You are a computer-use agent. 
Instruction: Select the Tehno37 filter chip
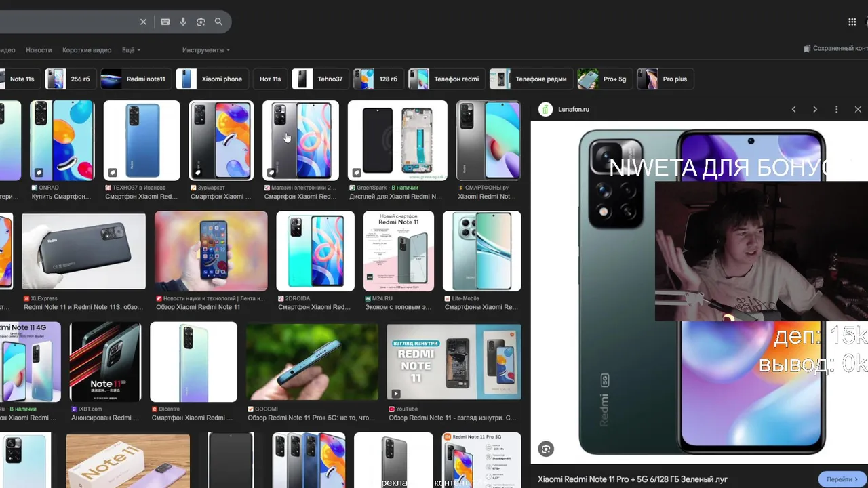coord(320,79)
